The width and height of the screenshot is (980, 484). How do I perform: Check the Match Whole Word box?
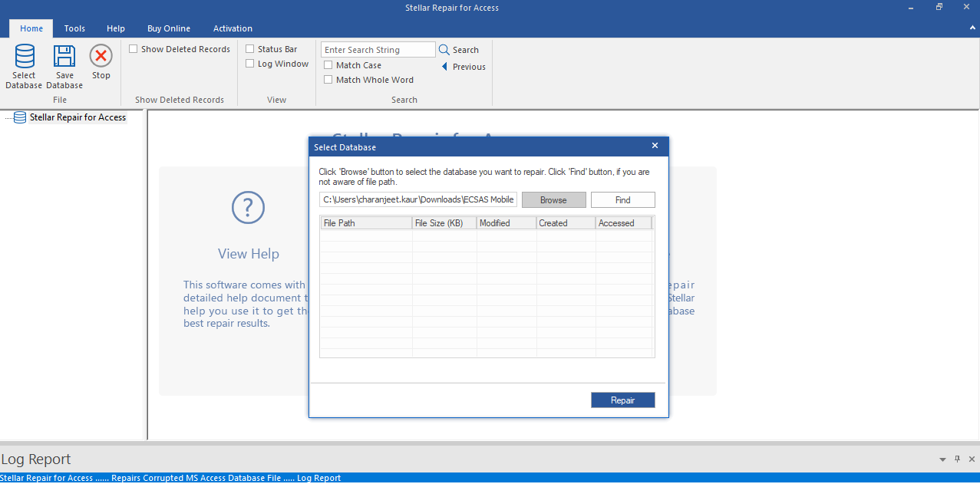coord(328,80)
